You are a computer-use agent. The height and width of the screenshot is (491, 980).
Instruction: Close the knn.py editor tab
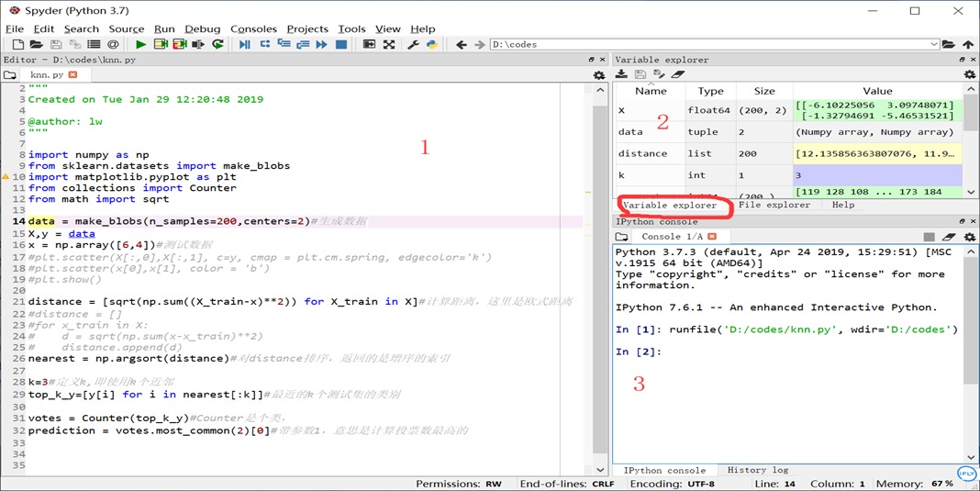click(x=72, y=74)
